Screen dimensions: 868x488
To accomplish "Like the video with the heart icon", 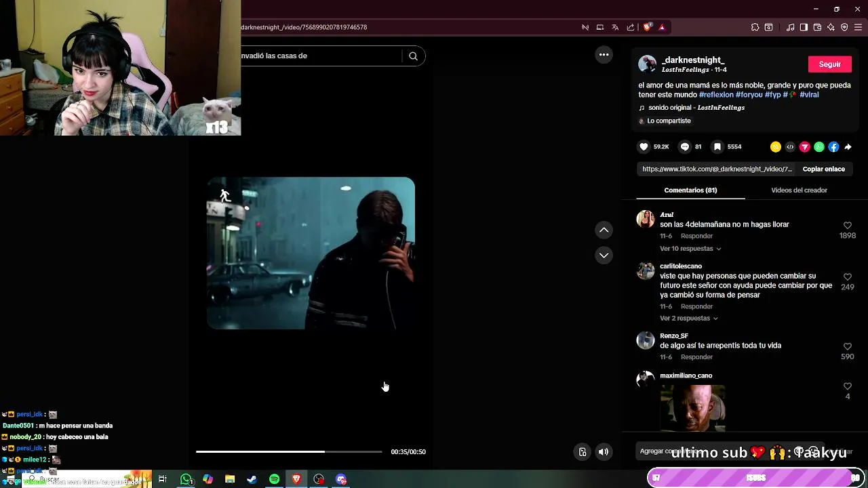I will pos(644,146).
